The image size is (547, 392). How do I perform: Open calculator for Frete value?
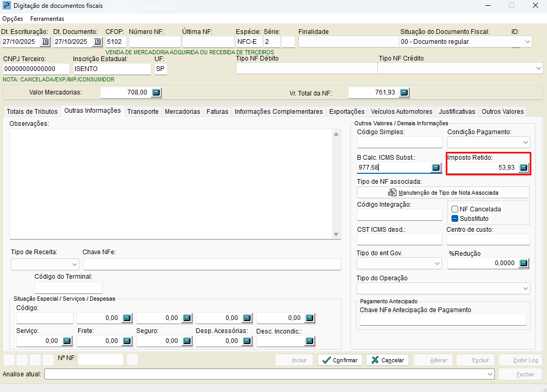click(127, 341)
